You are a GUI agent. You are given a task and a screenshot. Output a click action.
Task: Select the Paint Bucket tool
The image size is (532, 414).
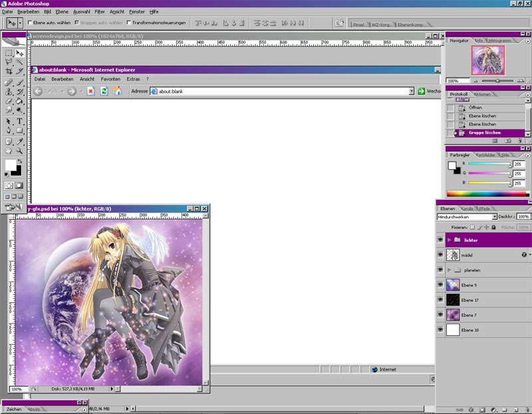click(x=19, y=101)
